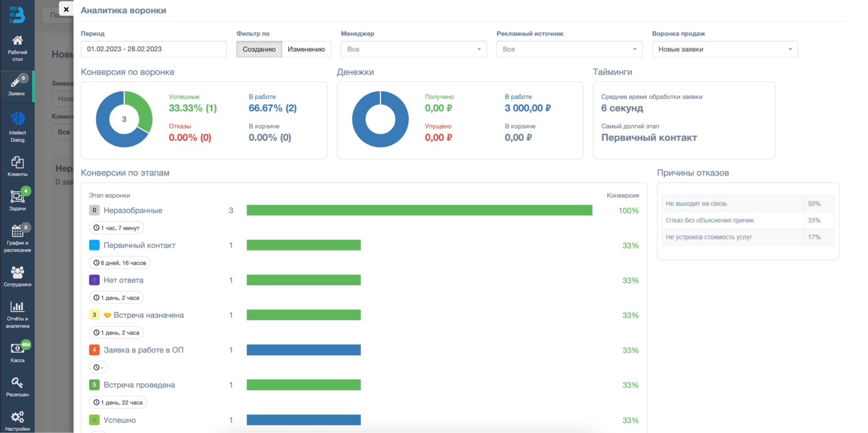Open Ресепшен in sidebar
The width and height of the screenshot is (868, 433).
[x=17, y=387]
